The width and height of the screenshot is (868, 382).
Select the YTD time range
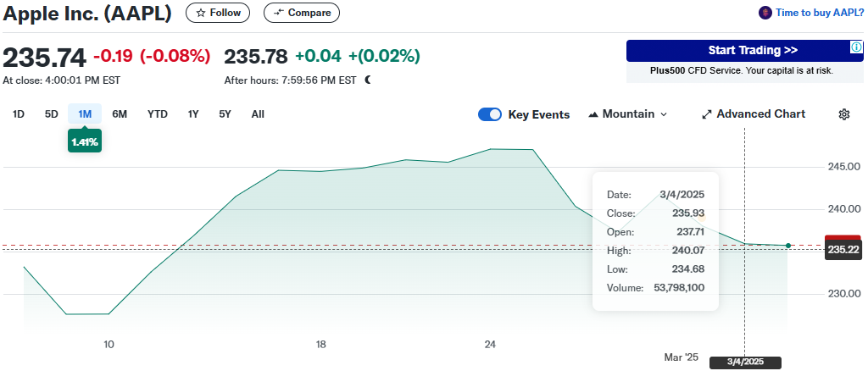pyautogui.click(x=158, y=114)
